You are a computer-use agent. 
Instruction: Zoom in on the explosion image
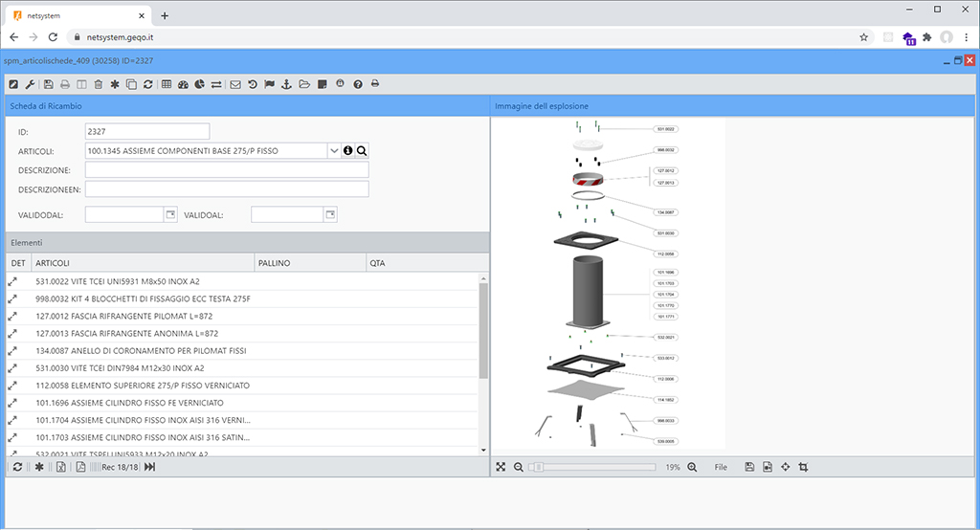pyautogui.click(x=692, y=467)
